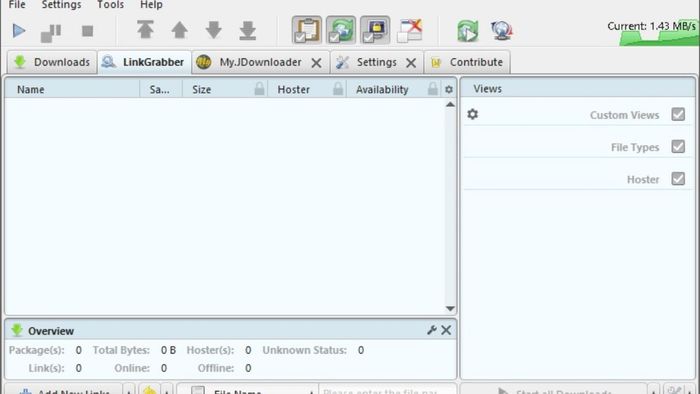Open the Help menu
The height and width of the screenshot is (394, 700).
[x=151, y=5]
